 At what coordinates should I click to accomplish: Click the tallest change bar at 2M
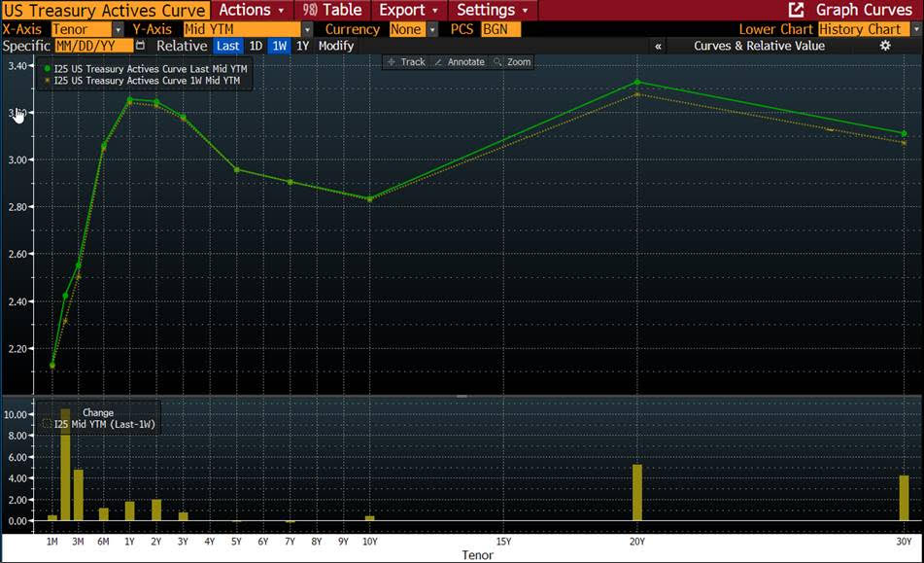pos(65,465)
